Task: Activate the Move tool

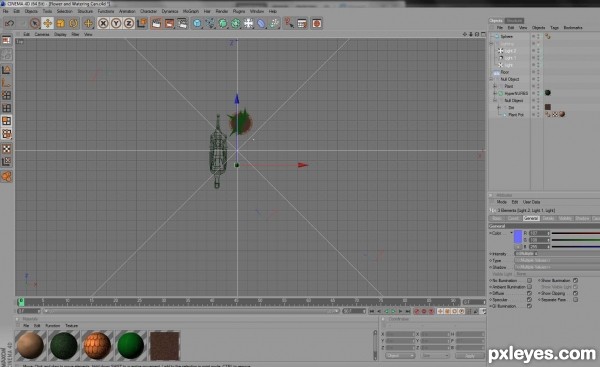Action: click(x=47, y=23)
